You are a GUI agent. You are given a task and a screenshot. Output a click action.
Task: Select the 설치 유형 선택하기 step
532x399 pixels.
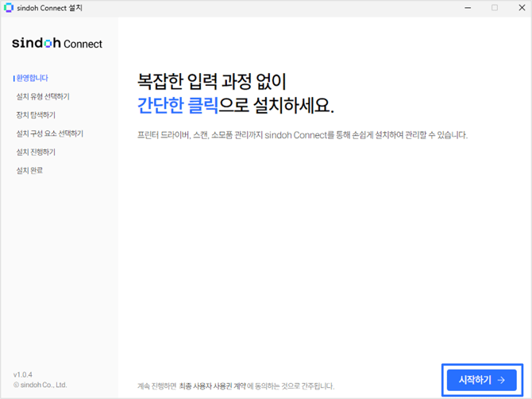coord(43,97)
